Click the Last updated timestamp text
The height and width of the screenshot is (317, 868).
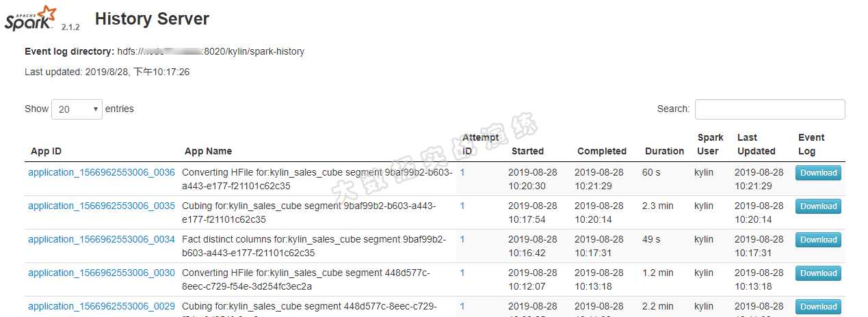(x=107, y=72)
